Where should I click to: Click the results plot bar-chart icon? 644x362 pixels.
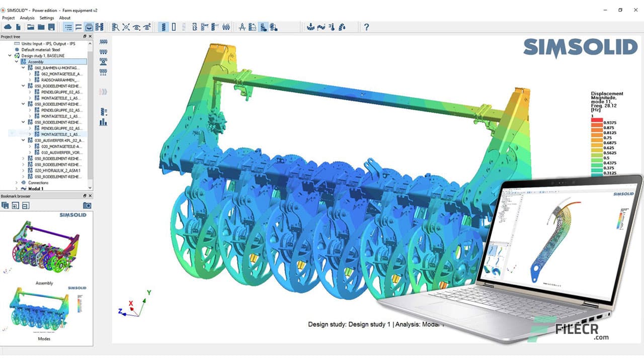(103, 122)
